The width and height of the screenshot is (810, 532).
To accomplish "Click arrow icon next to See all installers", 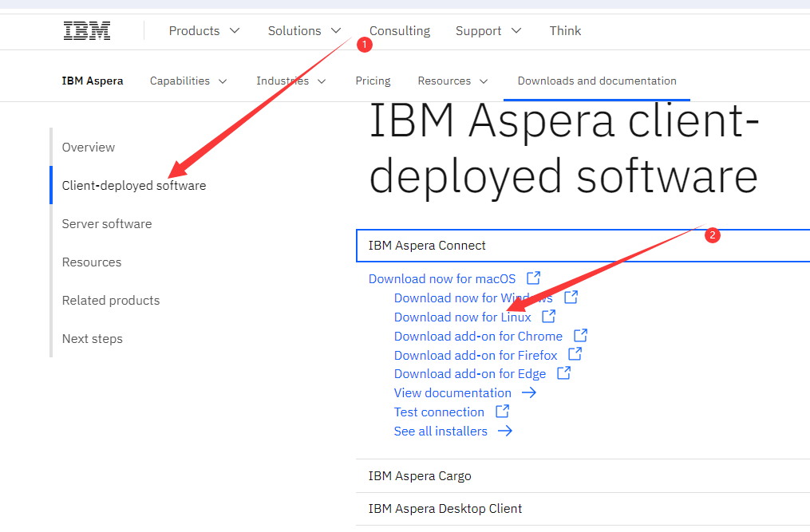I will [505, 431].
